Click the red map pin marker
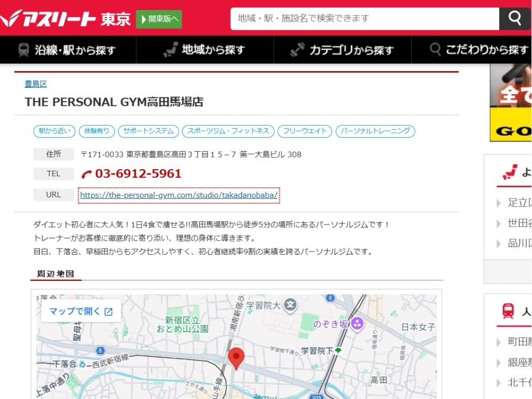Screen dimensions: 532x399 click(236, 358)
